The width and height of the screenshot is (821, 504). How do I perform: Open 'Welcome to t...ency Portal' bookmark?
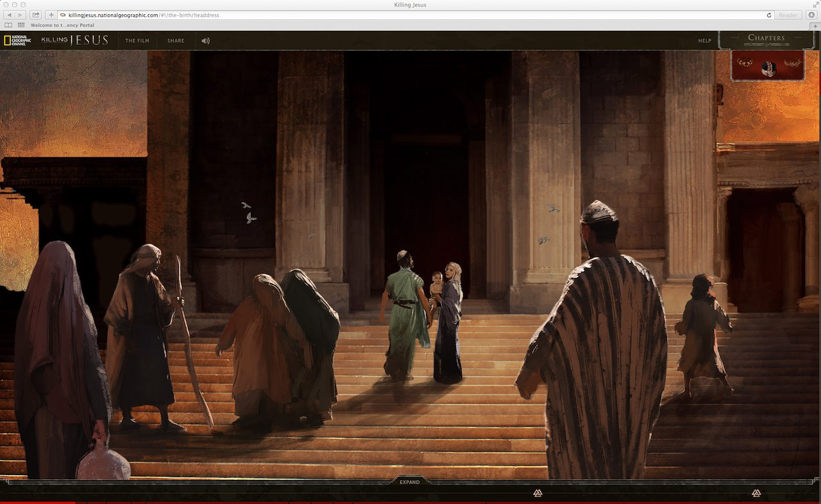click(x=62, y=25)
